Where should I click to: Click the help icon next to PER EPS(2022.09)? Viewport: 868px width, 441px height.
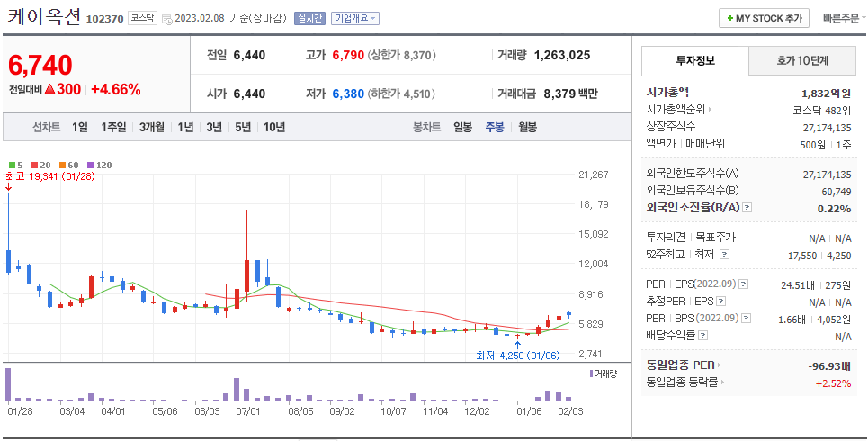coord(744,284)
